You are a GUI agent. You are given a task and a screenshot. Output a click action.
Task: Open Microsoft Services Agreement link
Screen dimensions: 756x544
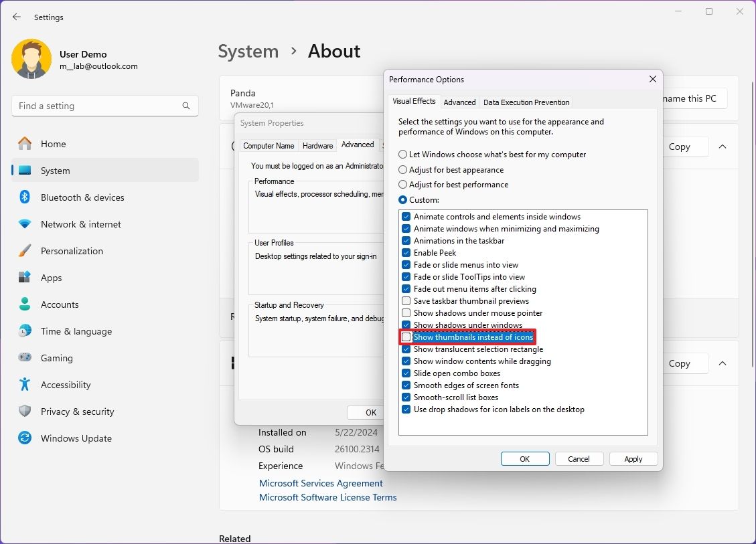[x=321, y=483]
